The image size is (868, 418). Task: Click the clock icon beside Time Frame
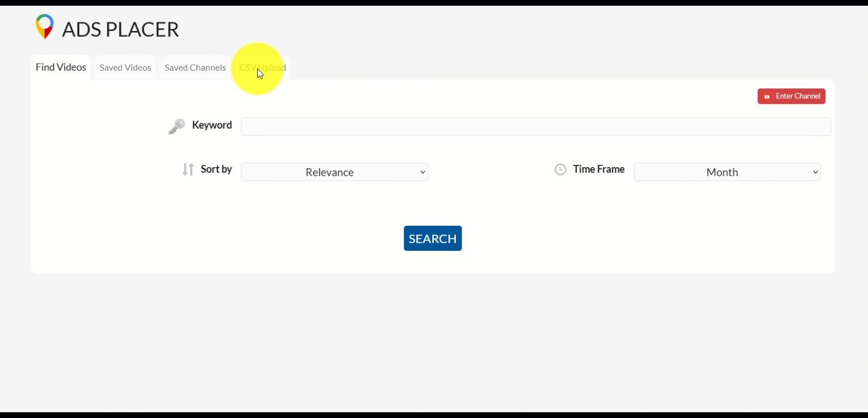coord(560,169)
